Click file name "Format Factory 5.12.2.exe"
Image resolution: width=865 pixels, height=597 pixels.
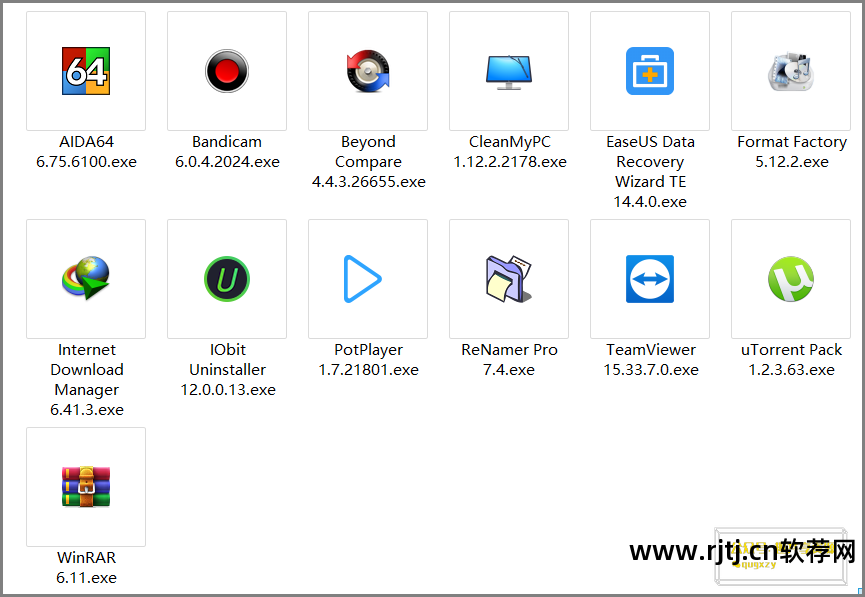[792, 152]
